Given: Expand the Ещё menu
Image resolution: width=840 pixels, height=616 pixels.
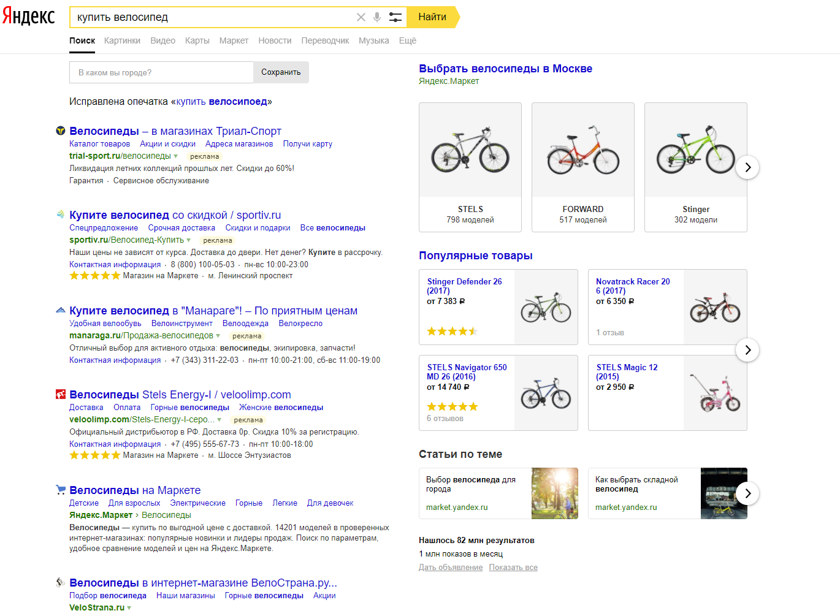Looking at the screenshot, I should [408, 40].
